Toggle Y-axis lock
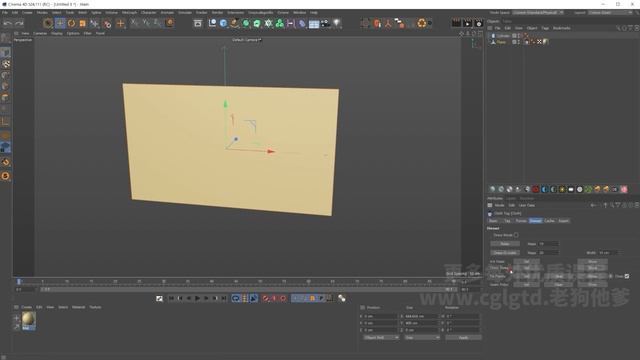 pyautogui.click(x=146, y=23)
